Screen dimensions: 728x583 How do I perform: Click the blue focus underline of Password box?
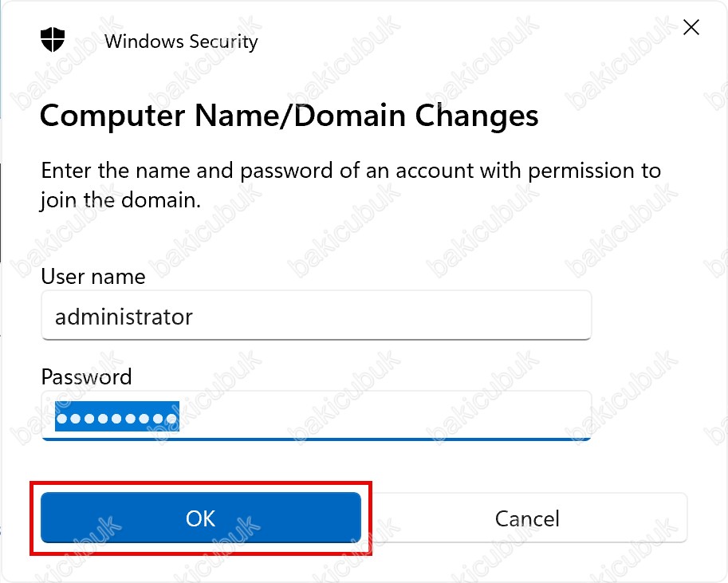317,439
